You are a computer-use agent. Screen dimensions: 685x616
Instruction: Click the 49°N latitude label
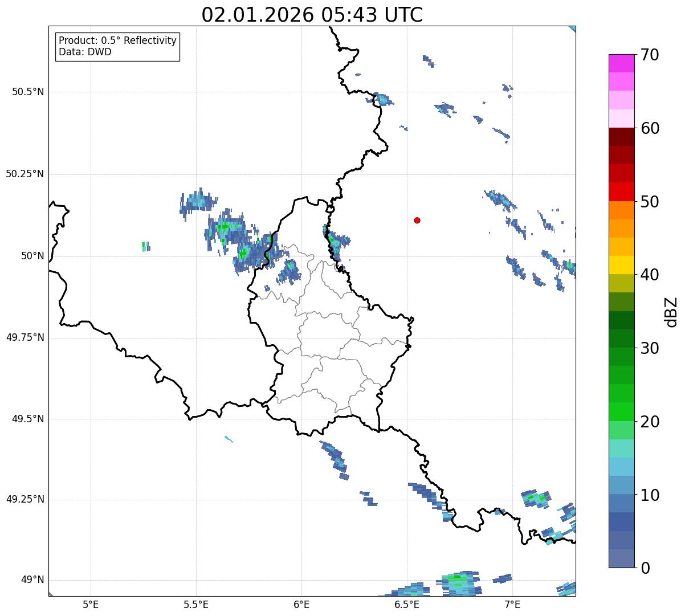pyautogui.click(x=32, y=580)
